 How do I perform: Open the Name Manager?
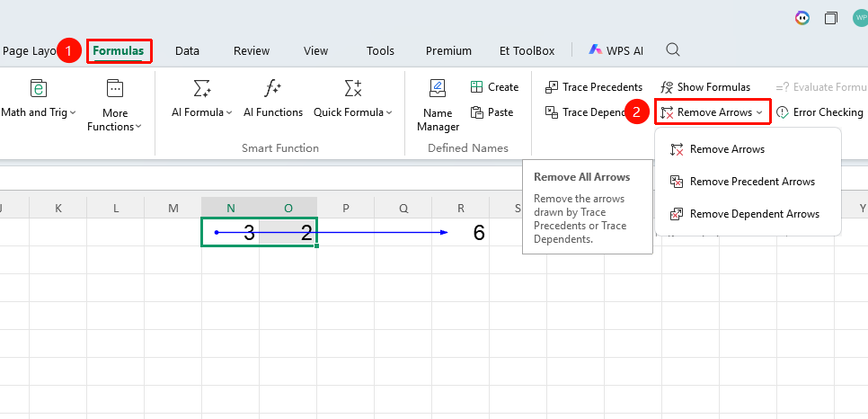pos(438,105)
